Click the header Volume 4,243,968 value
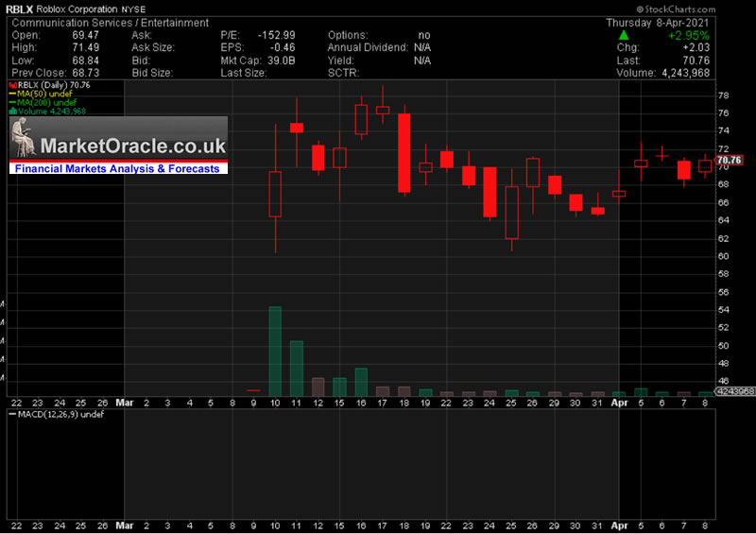The image size is (756, 534). (686, 74)
